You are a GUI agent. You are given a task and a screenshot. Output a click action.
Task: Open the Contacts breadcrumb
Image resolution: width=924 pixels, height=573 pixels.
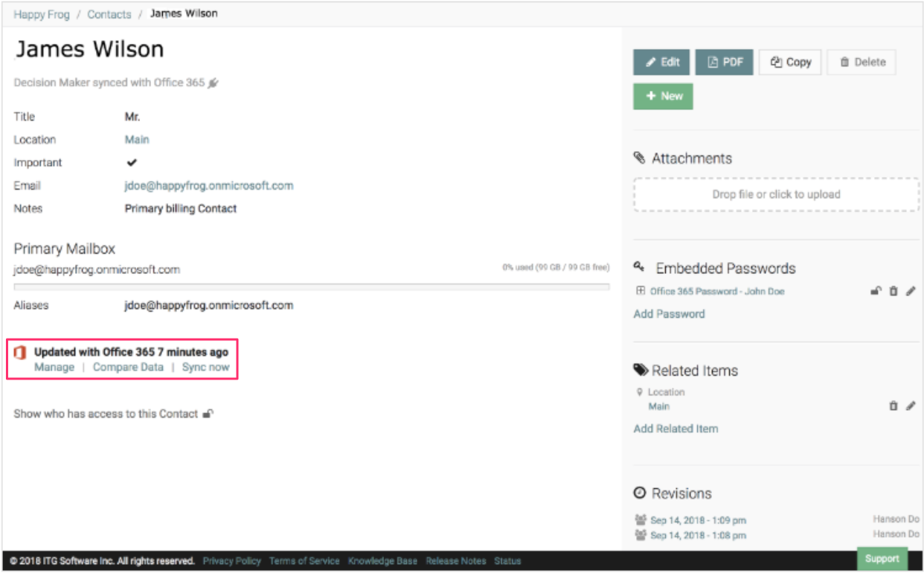click(109, 14)
